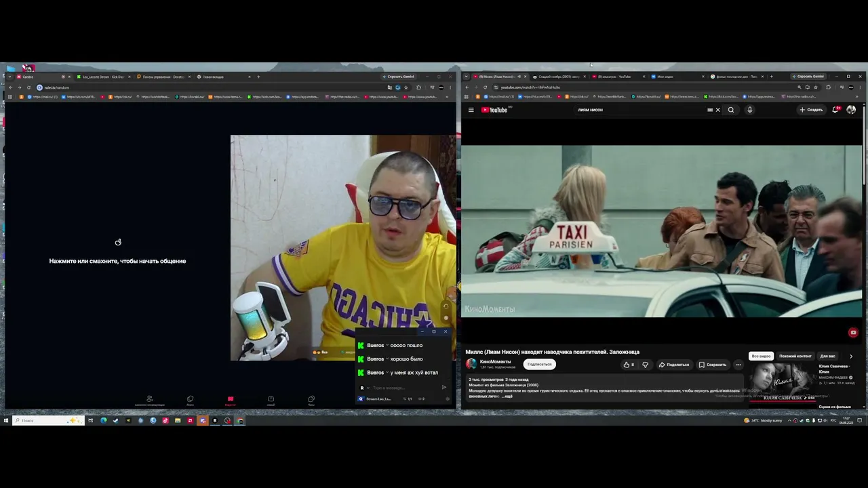Viewport: 868px width, 488px height.
Task: Select the Похожий контент filter chip
Action: pos(795,356)
